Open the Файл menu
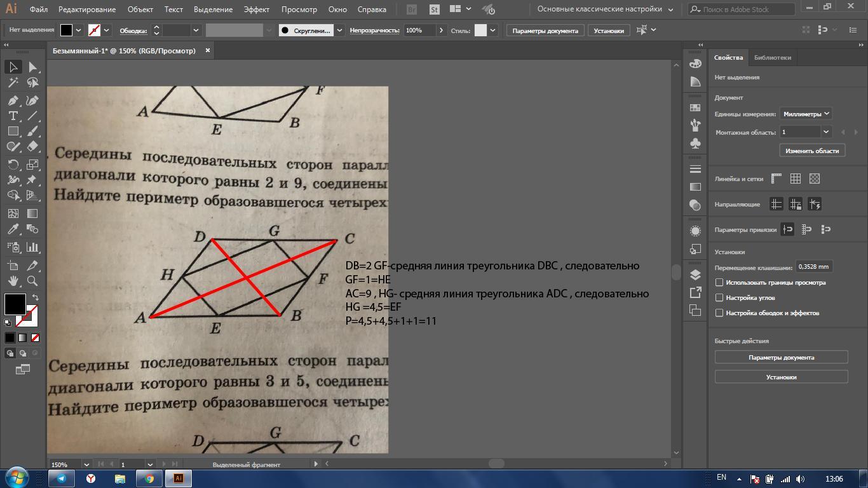The width and height of the screenshot is (868, 488). 39,10
